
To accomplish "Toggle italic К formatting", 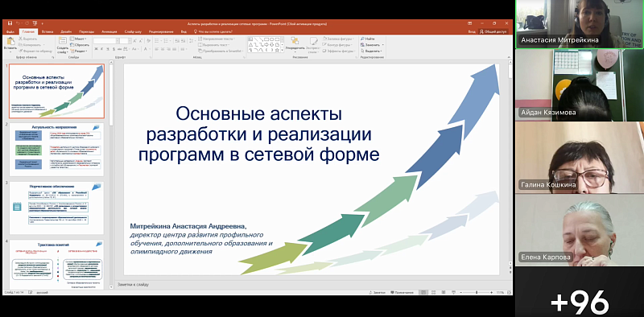I will click(x=101, y=49).
